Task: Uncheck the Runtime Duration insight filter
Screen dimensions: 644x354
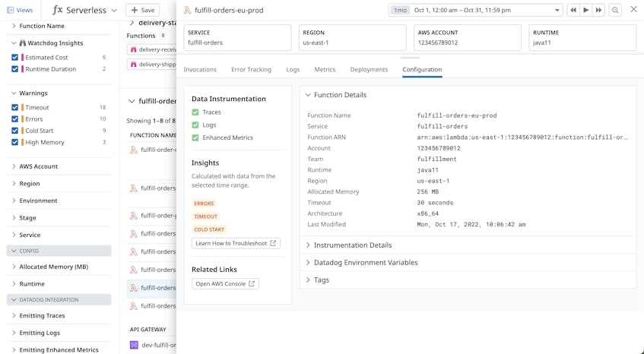Action: (x=14, y=69)
